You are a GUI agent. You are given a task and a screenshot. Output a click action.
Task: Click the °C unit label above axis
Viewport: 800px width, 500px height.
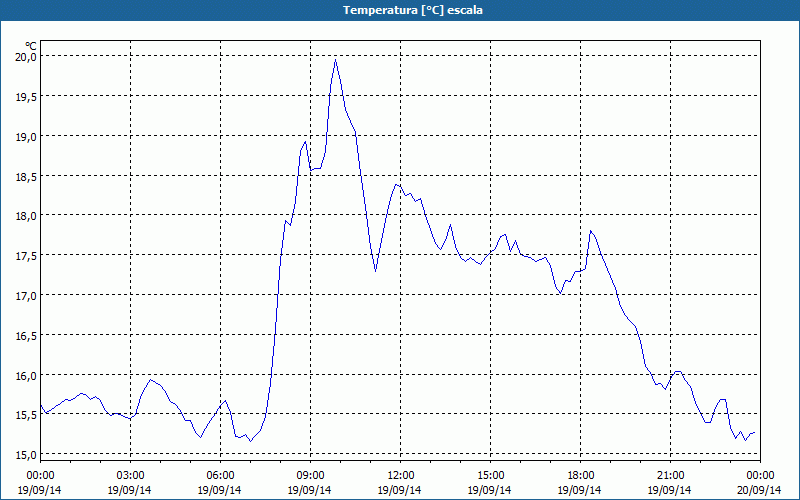coord(31,46)
